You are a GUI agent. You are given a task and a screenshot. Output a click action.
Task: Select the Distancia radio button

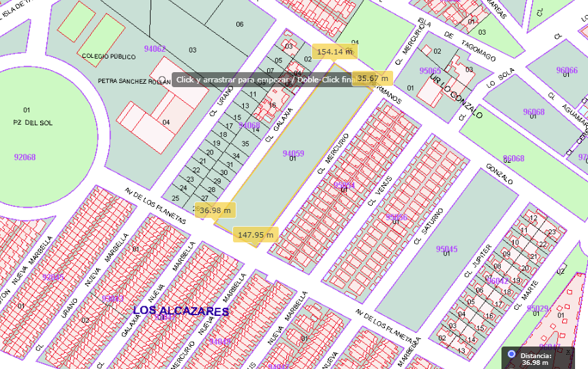(512, 355)
